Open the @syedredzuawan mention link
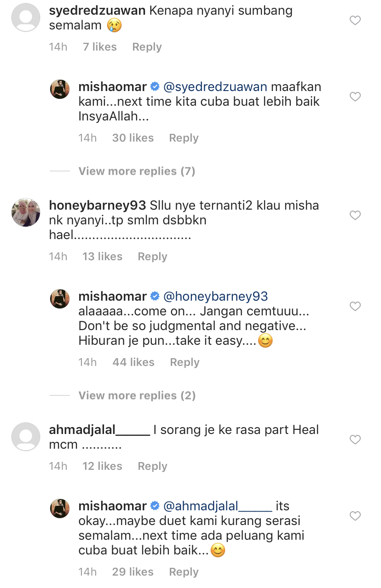Image resolution: width=381 pixels, height=588 pixels. (215, 86)
